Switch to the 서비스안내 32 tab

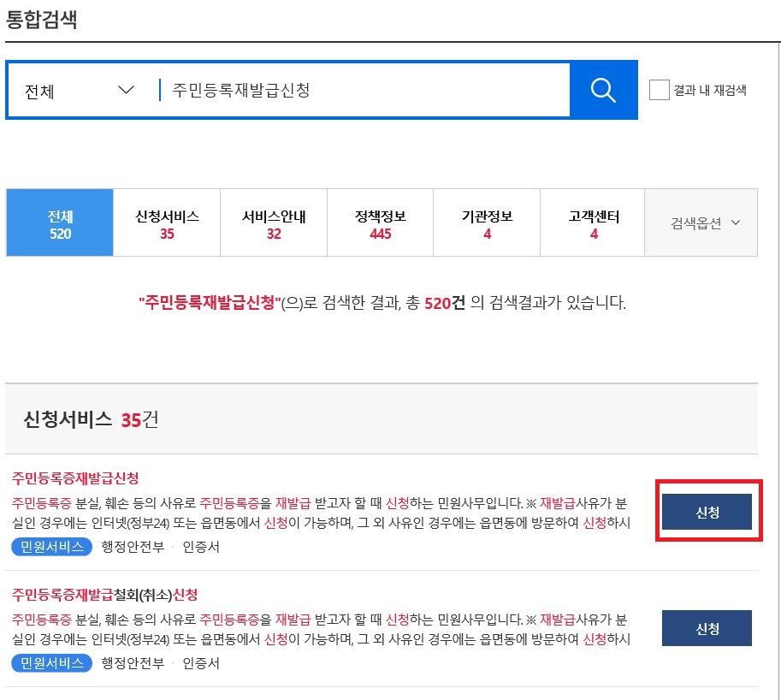click(274, 222)
